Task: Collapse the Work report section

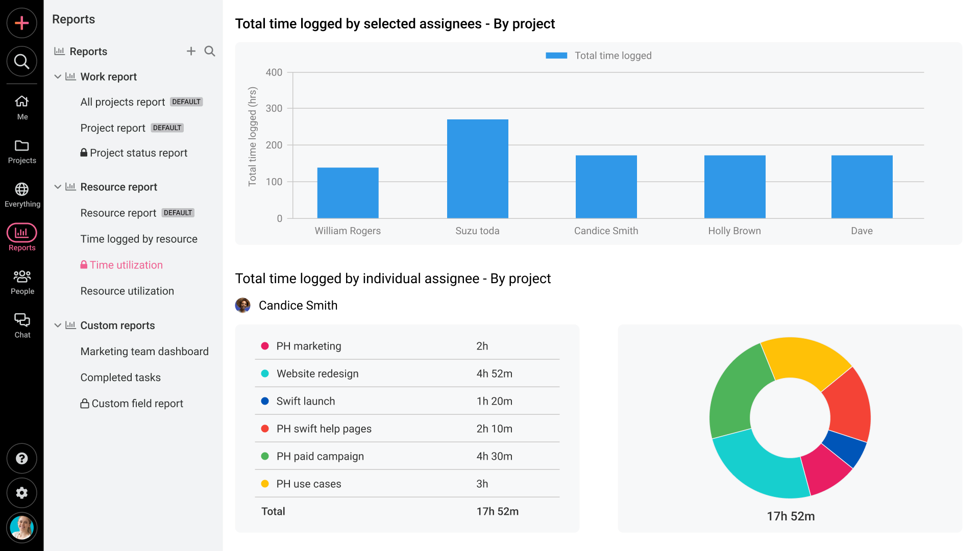Action: pos(58,77)
